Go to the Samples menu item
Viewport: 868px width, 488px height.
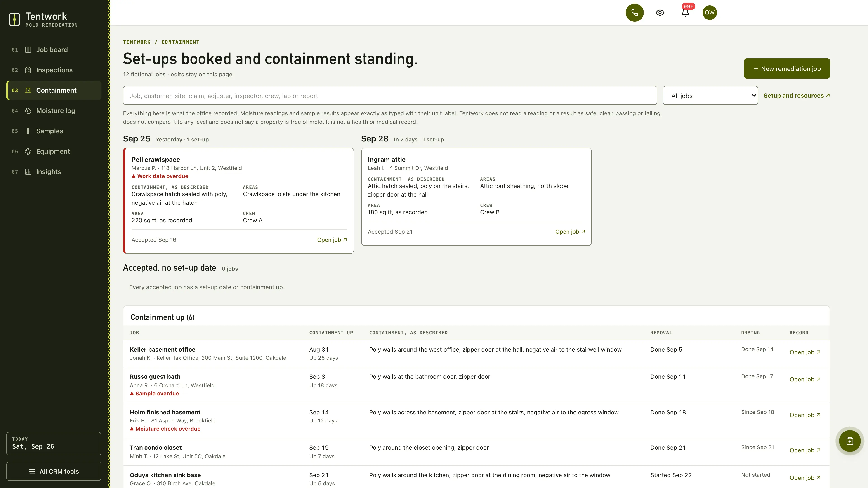[54, 131]
